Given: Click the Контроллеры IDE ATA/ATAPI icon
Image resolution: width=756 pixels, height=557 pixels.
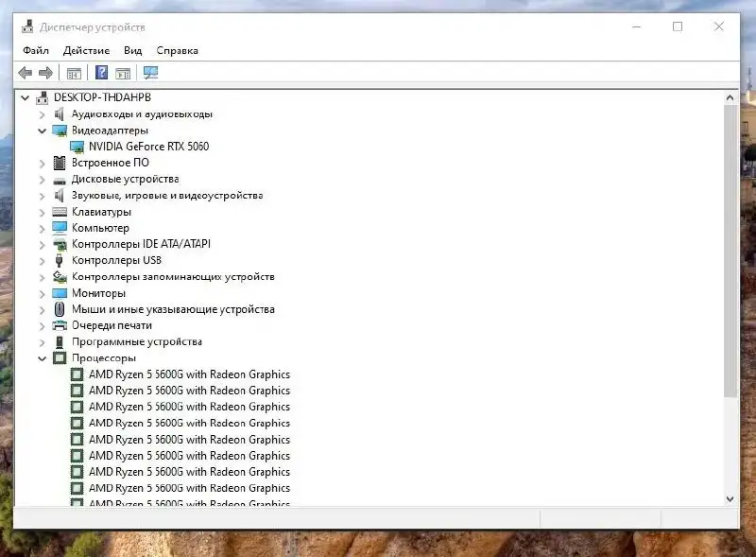Looking at the screenshot, I should click(x=60, y=244).
